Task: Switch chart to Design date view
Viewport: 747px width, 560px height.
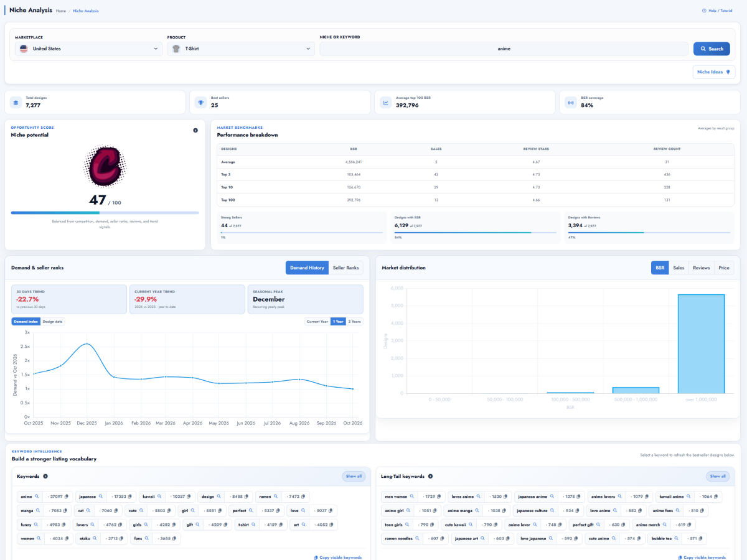Action: pyautogui.click(x=53, y=322)
